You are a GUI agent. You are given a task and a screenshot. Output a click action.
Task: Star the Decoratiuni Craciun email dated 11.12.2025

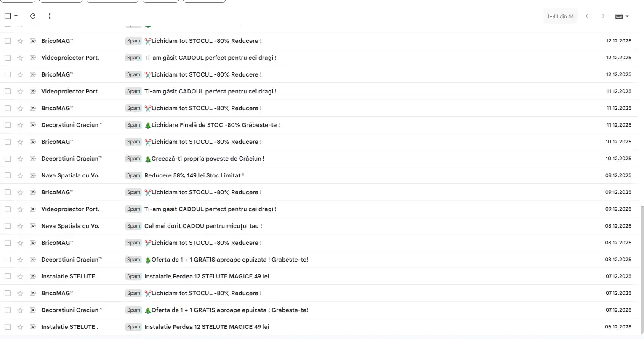[x=20, y=125]
